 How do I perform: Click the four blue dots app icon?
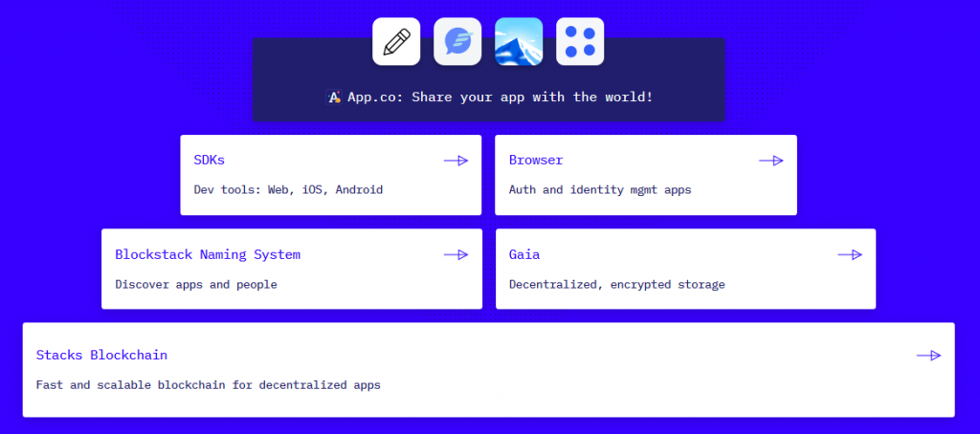pos(580,42)
